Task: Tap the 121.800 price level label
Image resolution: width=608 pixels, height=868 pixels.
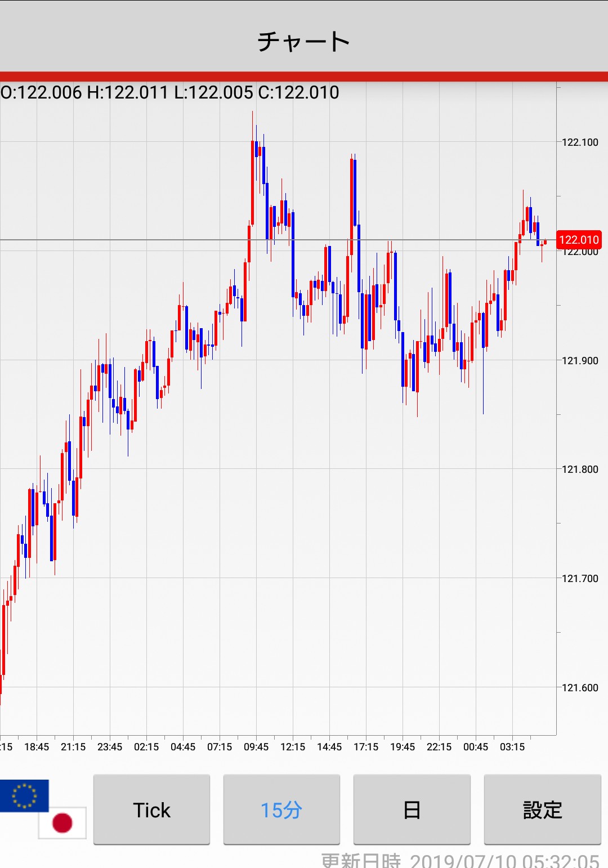Action: (580, 469)
